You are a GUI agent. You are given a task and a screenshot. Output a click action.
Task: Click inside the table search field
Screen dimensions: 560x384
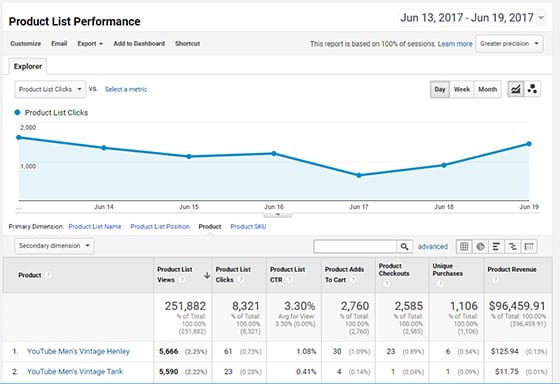coord(355,246)
